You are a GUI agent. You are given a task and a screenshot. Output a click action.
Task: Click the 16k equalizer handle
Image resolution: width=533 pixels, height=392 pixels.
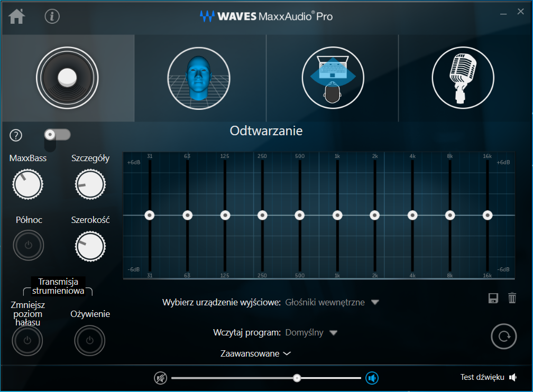pos(488,215)
